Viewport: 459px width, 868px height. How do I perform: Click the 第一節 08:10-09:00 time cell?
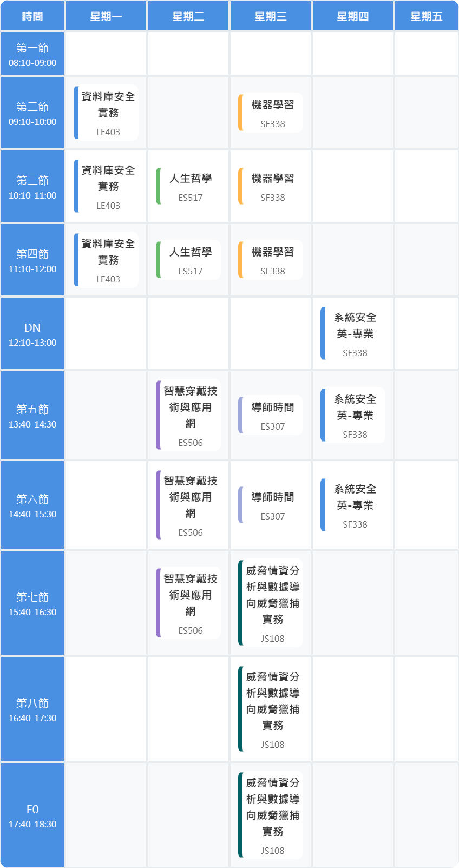[32, 54]
